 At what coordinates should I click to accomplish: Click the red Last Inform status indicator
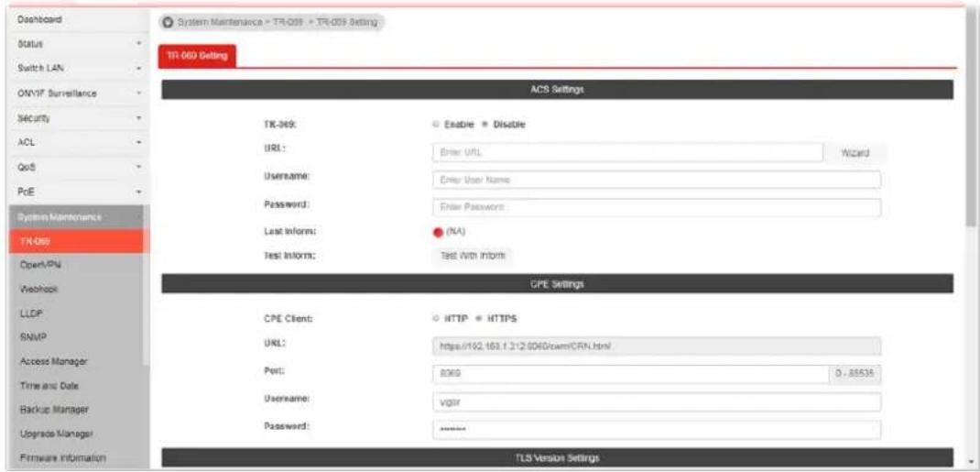tap(438, 233)
